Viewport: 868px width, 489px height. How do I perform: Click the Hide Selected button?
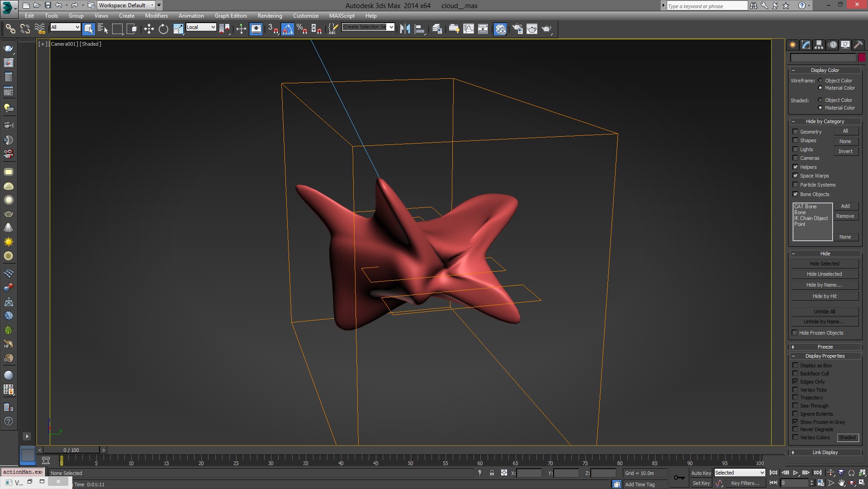click(x=825, y=264)
